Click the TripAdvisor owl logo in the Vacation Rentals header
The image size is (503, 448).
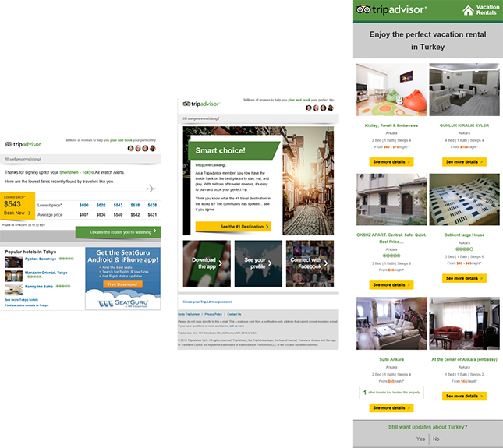pyautogui.click(x=363, y=9)
